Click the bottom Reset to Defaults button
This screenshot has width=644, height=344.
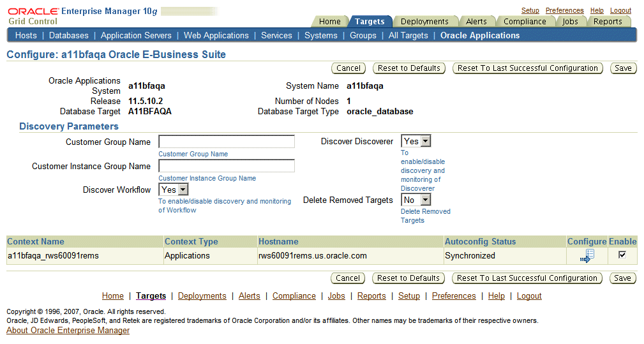pos(408,278)
